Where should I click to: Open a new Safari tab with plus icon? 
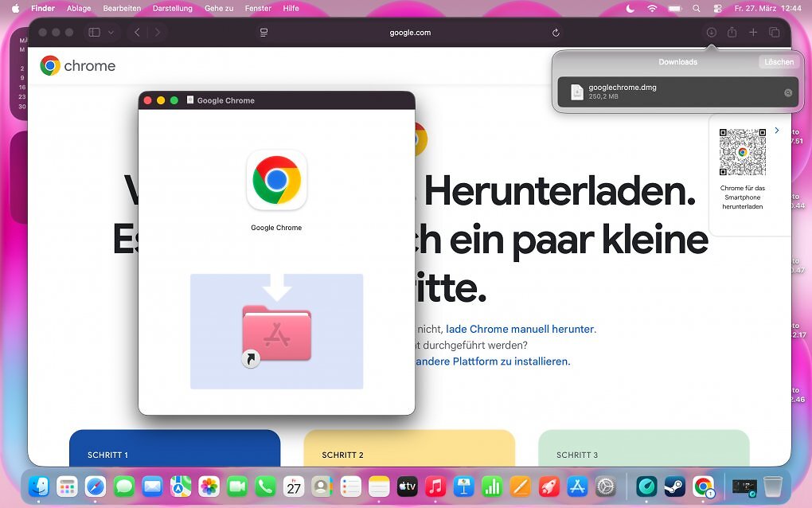pyautogui.click(x=753, y=32)
